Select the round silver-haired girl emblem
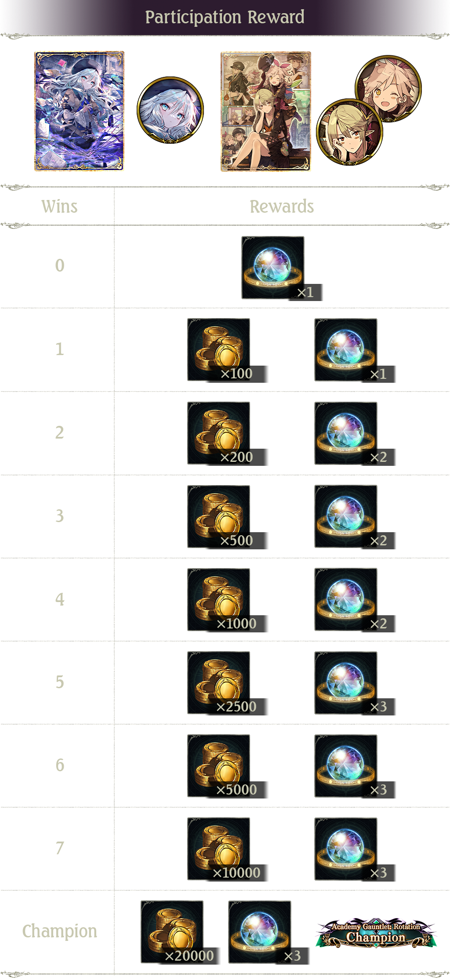450x980 pixels. click(171, 110)
